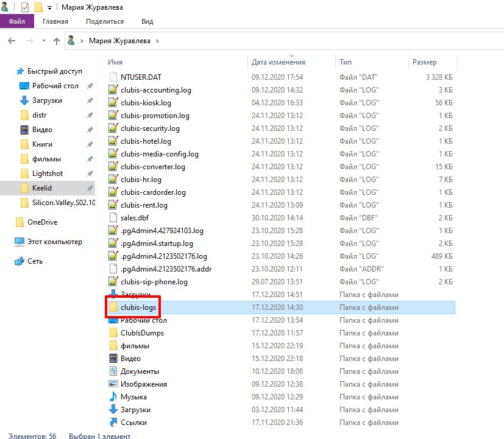The width and height of the screenshot is (504, 439).
Task: Select sales.dbf file icon
Action: (113, 218)
